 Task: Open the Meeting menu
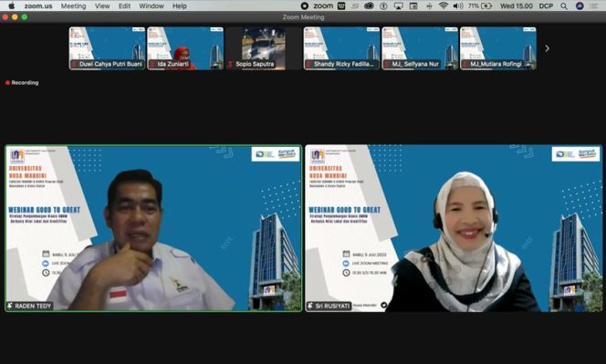click(73, 6)
